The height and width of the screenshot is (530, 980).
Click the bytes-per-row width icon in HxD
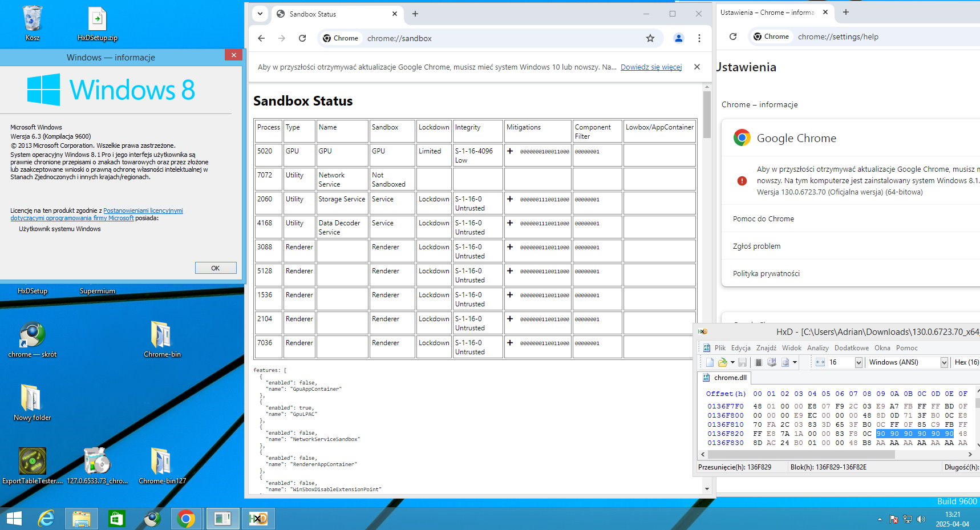[820, 362]
